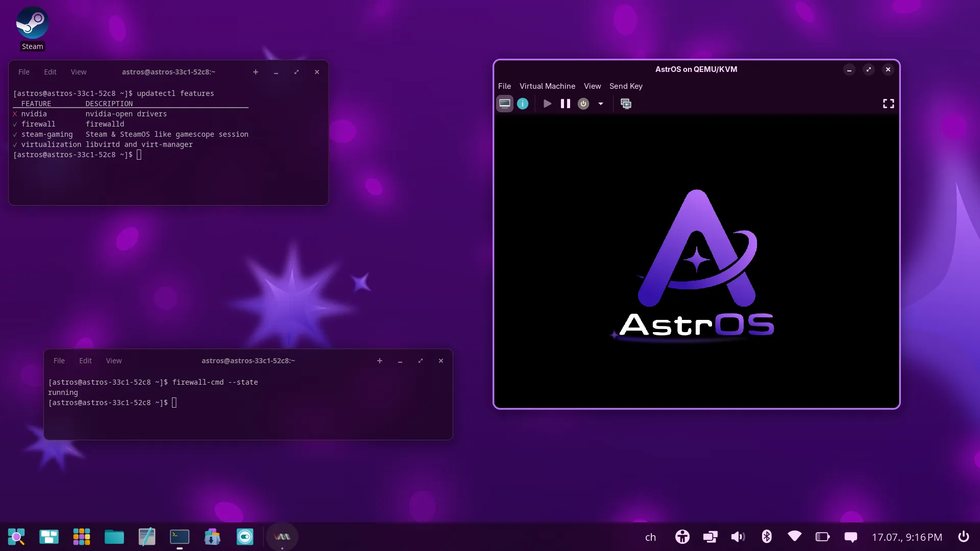This screenshot has width=980, height=551.
Task: Click the 'updatectl features' command text
Action: pyautogui.click(x=175, y=93)
